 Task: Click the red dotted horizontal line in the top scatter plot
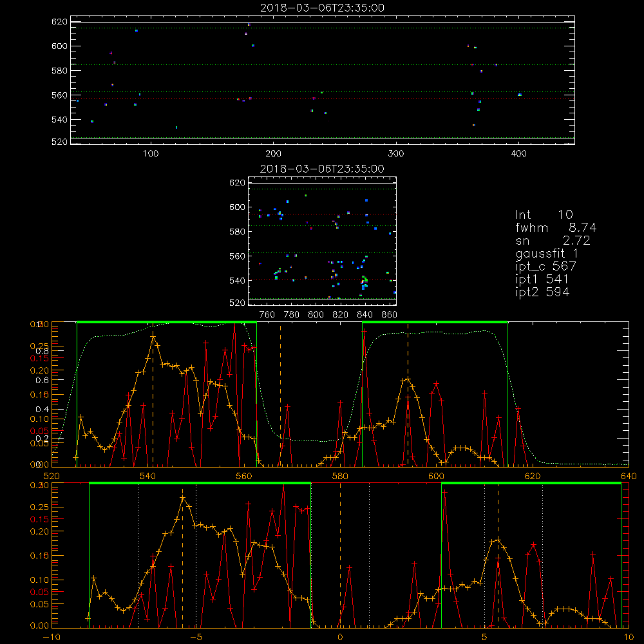pos(323,98)
